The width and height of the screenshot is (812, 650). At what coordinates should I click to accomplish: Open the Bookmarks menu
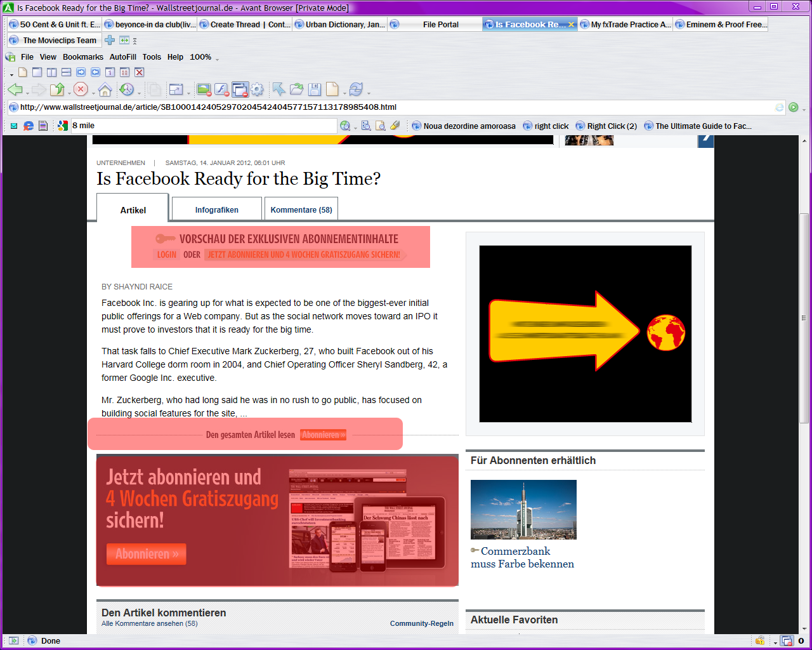click(83, 57)
